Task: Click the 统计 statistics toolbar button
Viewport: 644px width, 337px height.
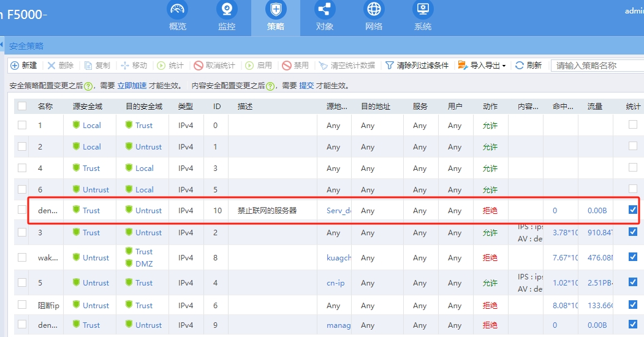Action: pos(170,66)
